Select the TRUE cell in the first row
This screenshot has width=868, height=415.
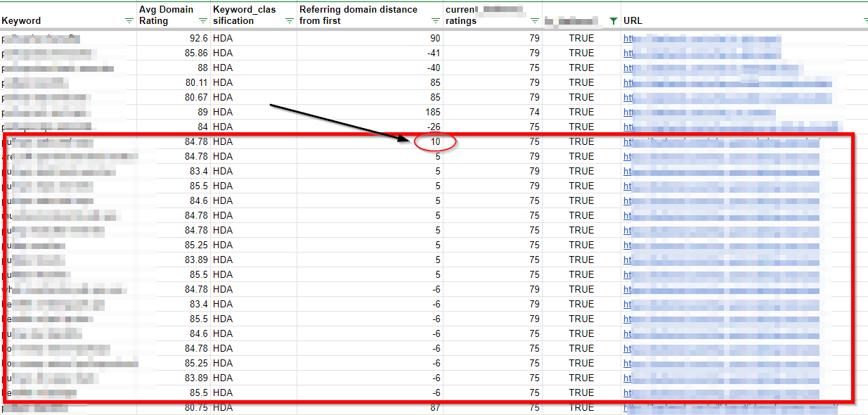coord(581,38)
